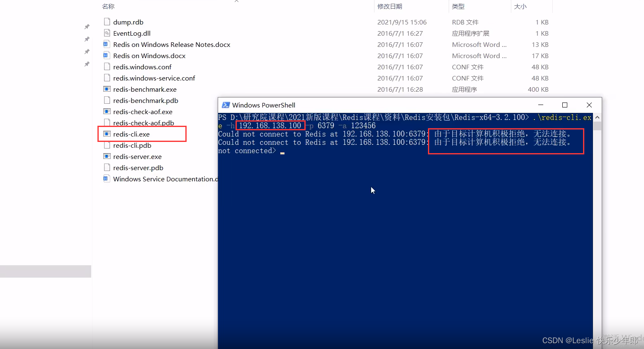
Task: Sort files by the 名称 column header
Action: [108, 6]
